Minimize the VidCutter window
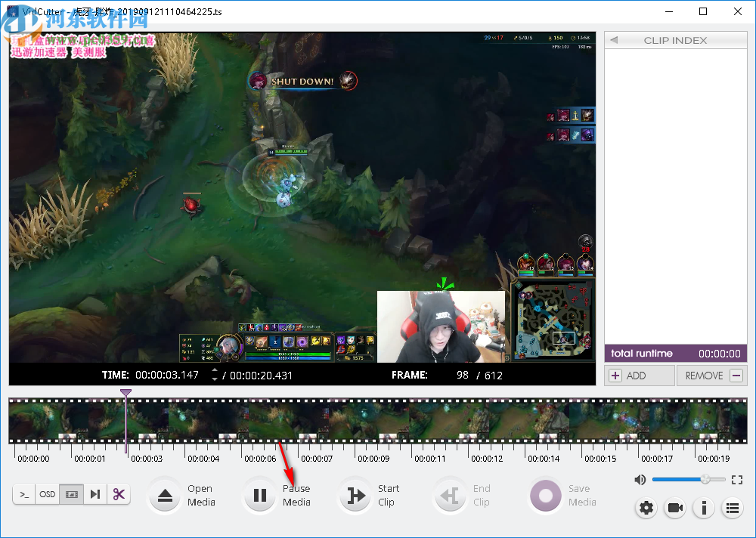This screenshot has height=538, width=756. point(669,11)
